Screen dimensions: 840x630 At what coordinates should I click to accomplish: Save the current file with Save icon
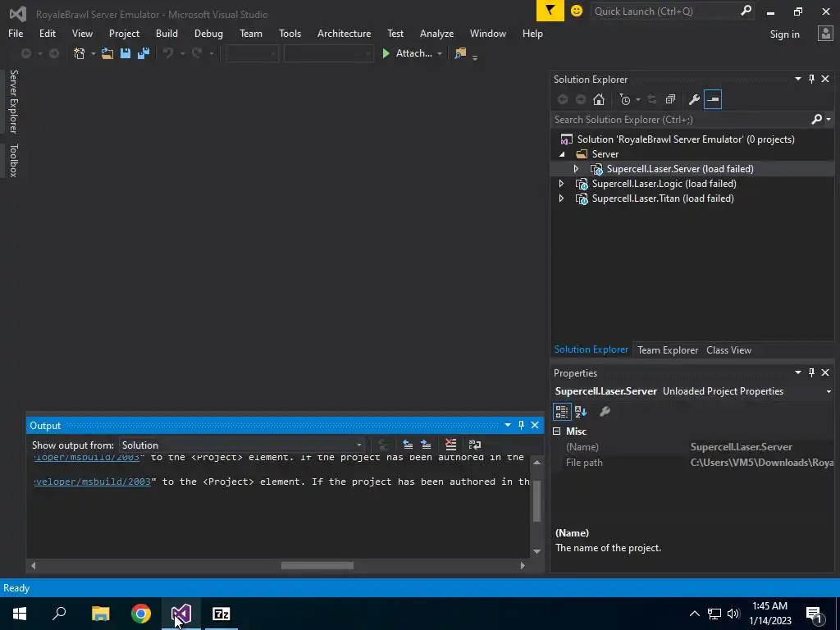[x=126, y=53]
